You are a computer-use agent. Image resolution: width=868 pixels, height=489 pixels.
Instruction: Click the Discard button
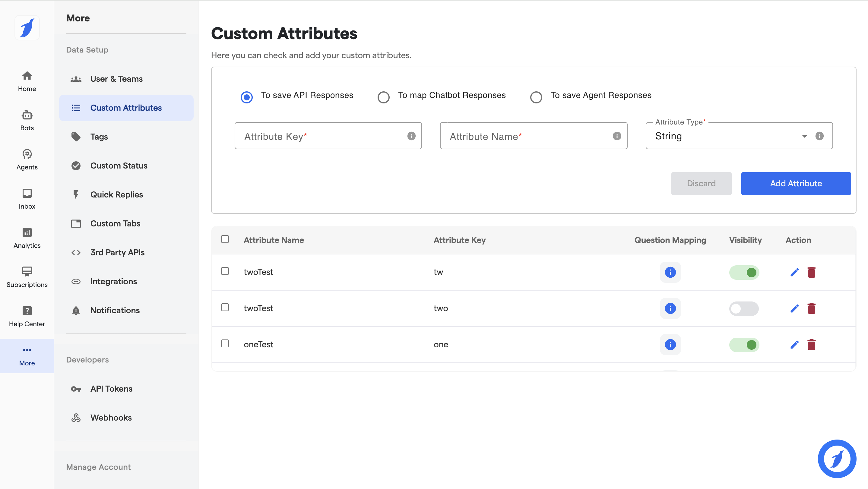pos(701,184)
